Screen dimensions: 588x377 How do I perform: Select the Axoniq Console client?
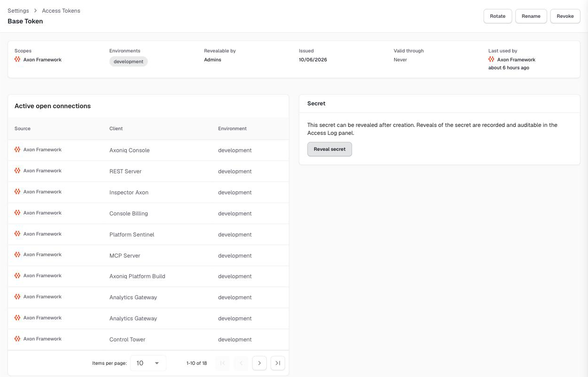130,150
